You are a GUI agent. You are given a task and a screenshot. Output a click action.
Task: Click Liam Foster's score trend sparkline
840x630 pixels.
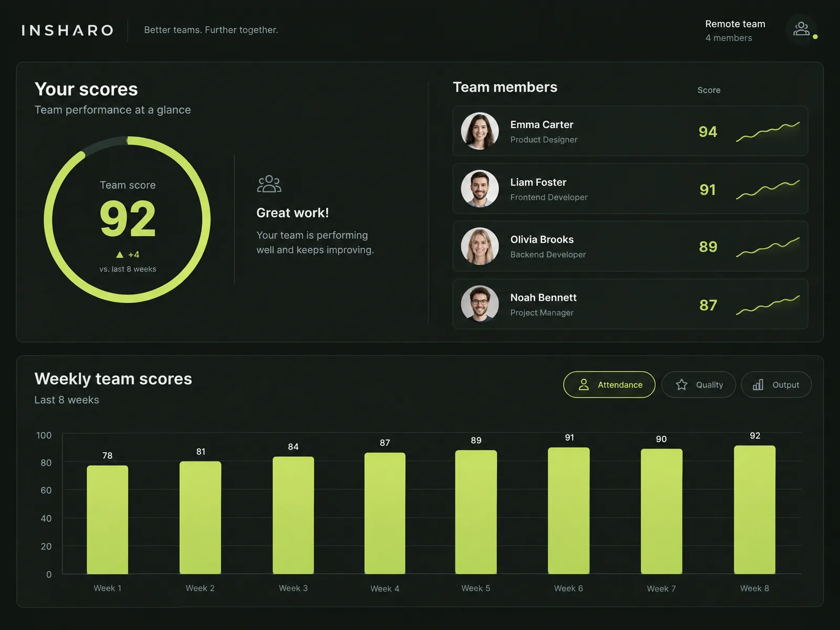pos(768,189)
